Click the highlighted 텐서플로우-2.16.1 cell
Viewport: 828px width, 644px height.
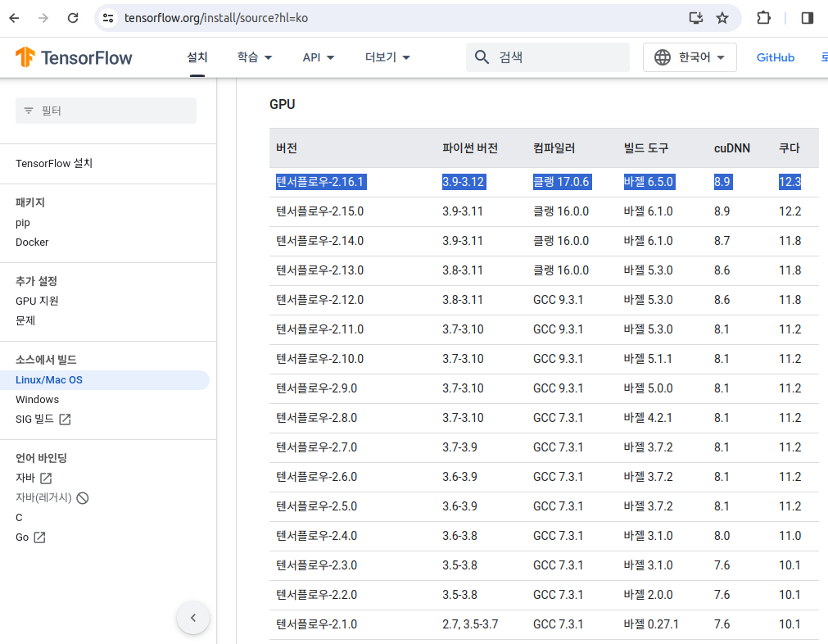pyautogui.click(x=320, y=182)
